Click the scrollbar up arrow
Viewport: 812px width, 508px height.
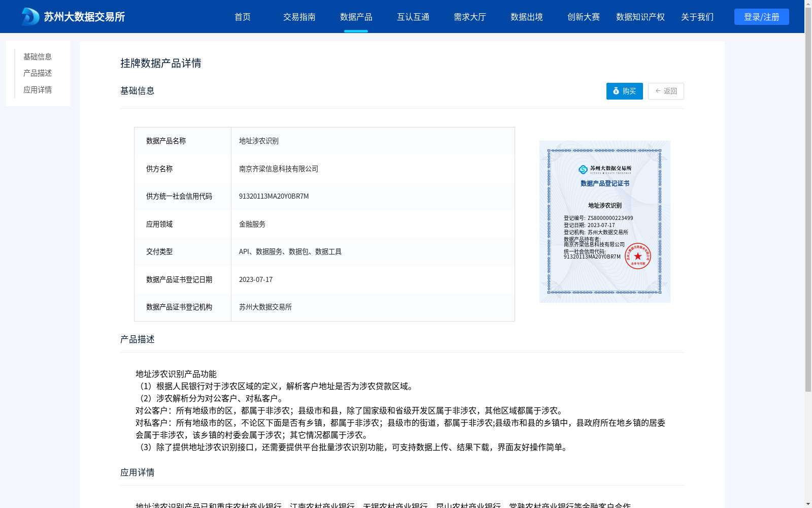coord(808,4)
